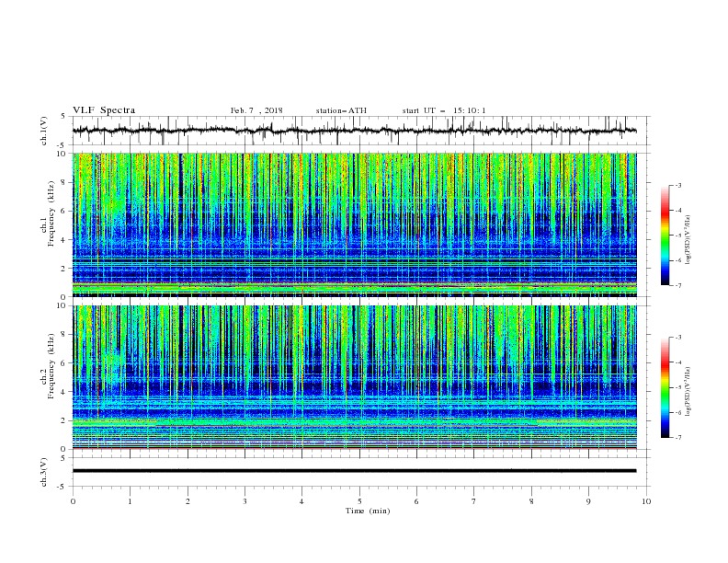Click time-axis tick label "1"
The height and width of the screenshot is (563, 728).
[130, 501]
